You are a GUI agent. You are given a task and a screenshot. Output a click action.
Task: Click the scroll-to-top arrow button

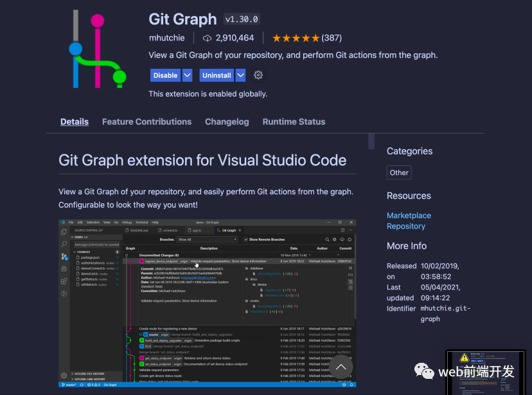(x=341, y=367)
